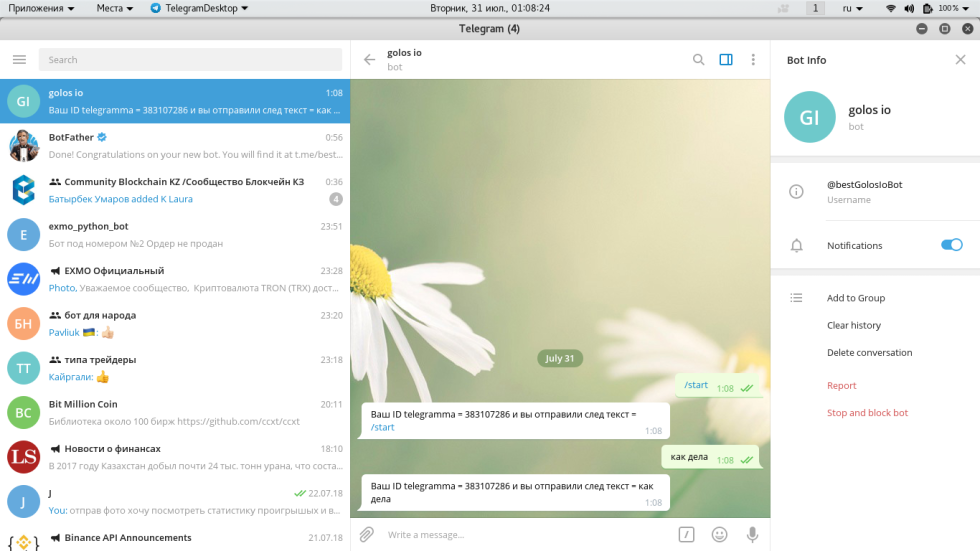Open the TelegramDesktop app menu

point(199,8)
